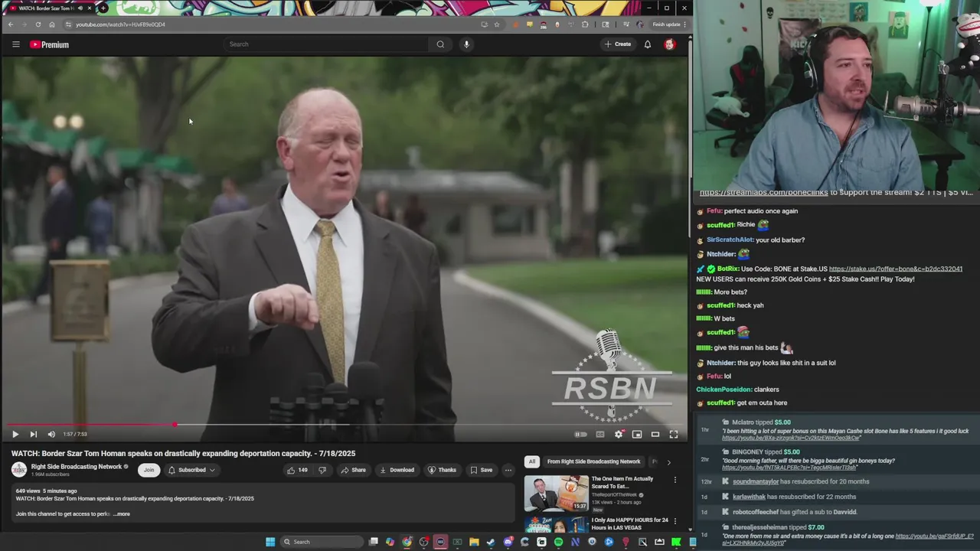Open a new browser tab
The width and height of the screenshot is (980, 551).
tap(103, 8)
